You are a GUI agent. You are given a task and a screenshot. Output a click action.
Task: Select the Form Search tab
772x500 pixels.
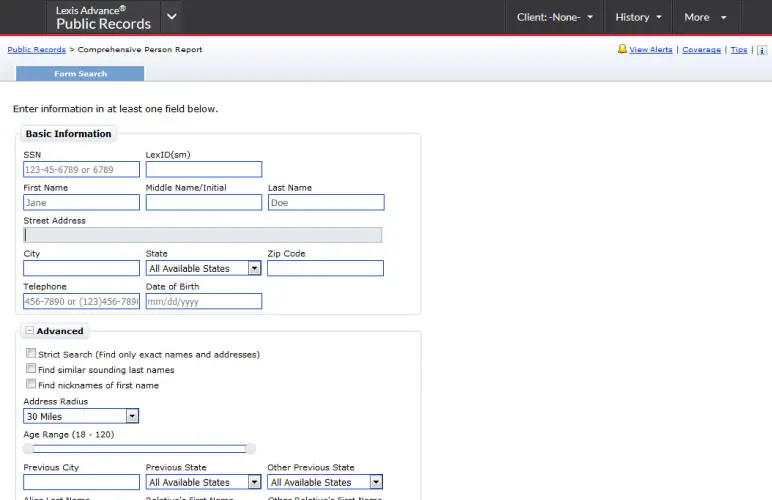coord(80,74)
